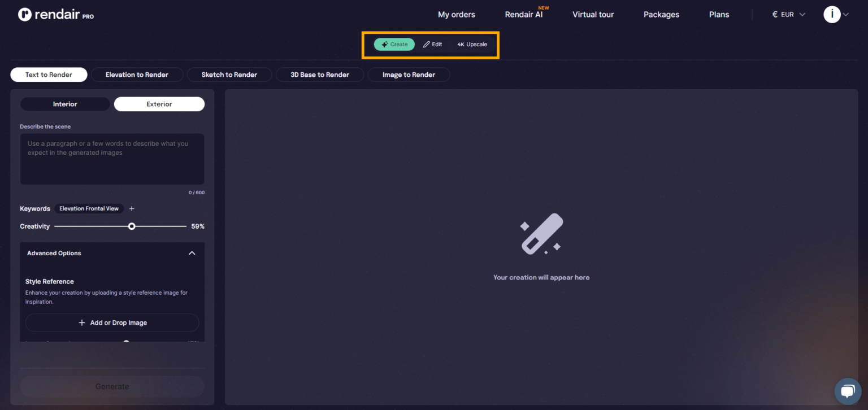868x410 pixels.
Task: Switch to Edit mode with pencil icon
Action: (x=433, y=44)
